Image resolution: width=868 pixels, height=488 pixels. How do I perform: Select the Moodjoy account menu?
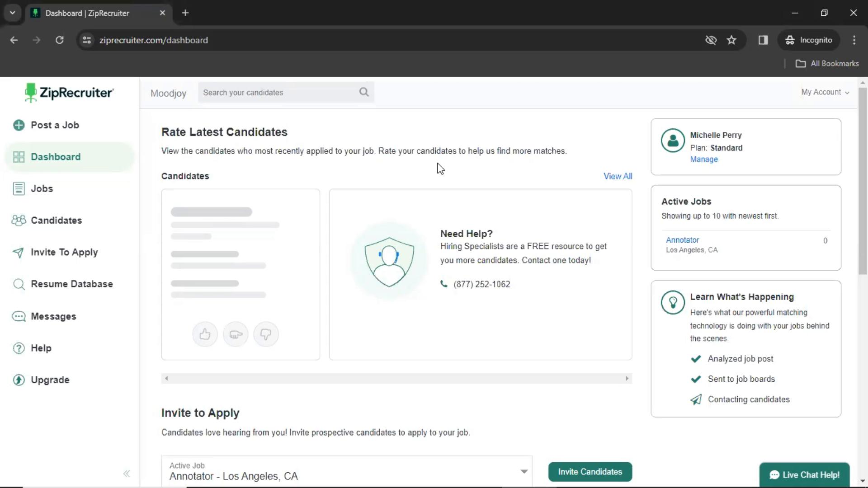coord(169,92)
